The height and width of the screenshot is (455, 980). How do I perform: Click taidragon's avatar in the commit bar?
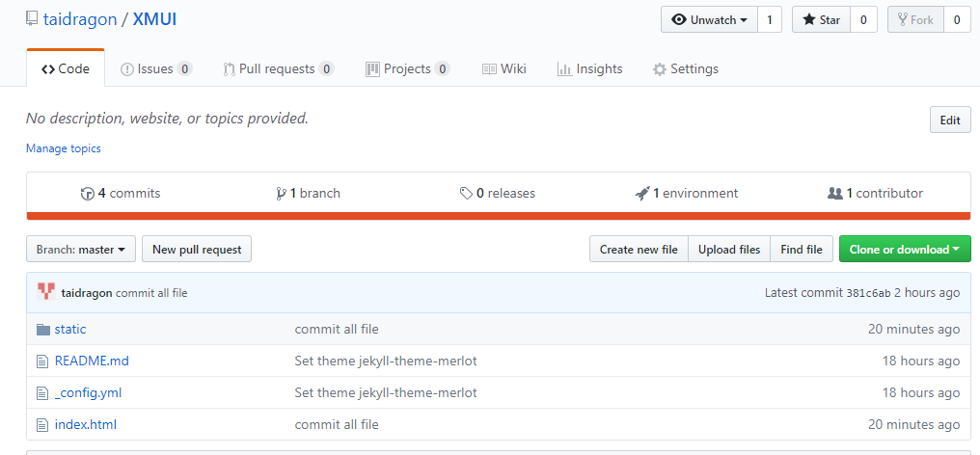[x=46, y=292]
